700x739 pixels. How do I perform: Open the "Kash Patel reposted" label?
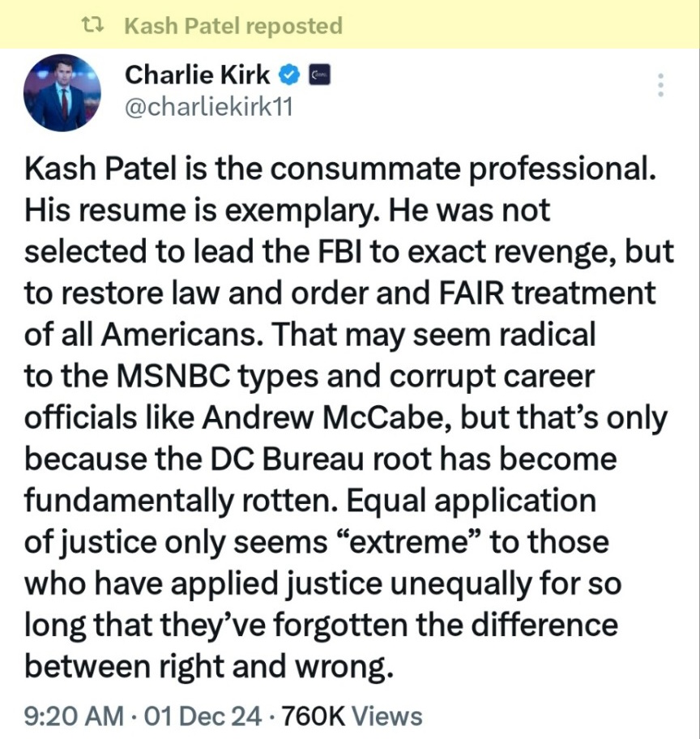[x=233, y=26]
